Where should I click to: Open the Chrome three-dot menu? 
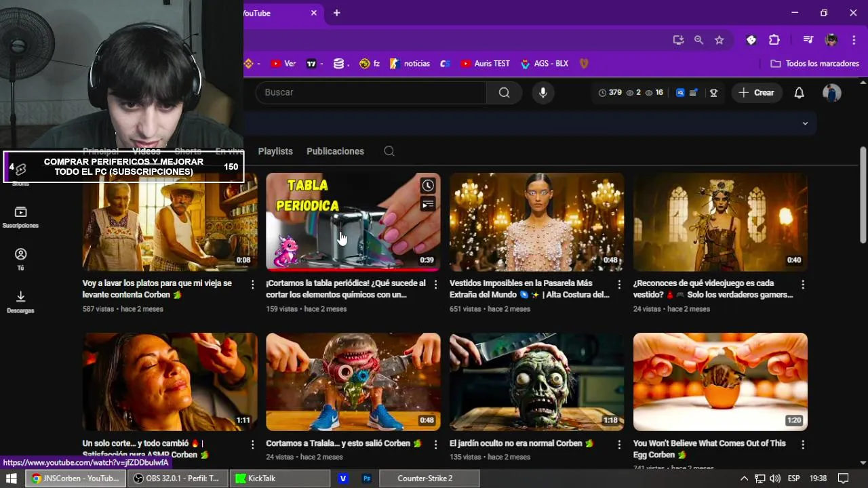coord(853,40)
